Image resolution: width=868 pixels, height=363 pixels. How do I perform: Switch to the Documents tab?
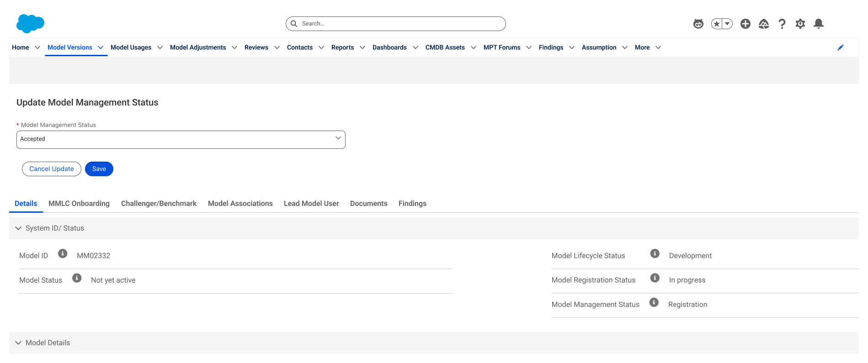point(369,204)
